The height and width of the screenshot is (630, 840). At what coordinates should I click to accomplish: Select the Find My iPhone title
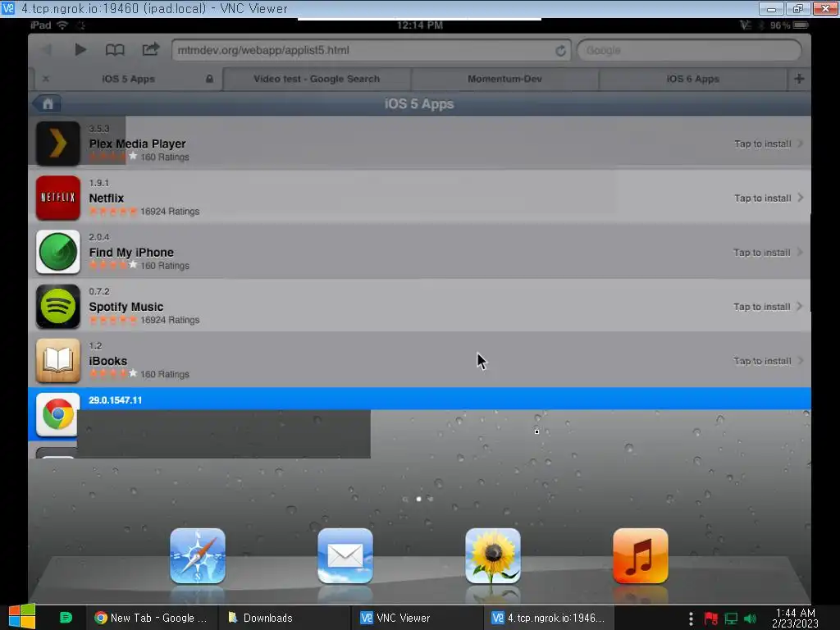(x=131, y=253)
